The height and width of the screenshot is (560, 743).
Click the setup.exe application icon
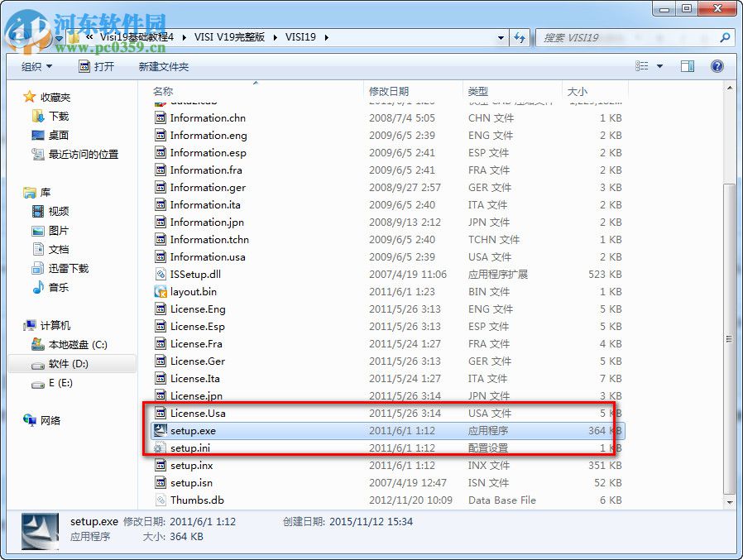[160, 430]
